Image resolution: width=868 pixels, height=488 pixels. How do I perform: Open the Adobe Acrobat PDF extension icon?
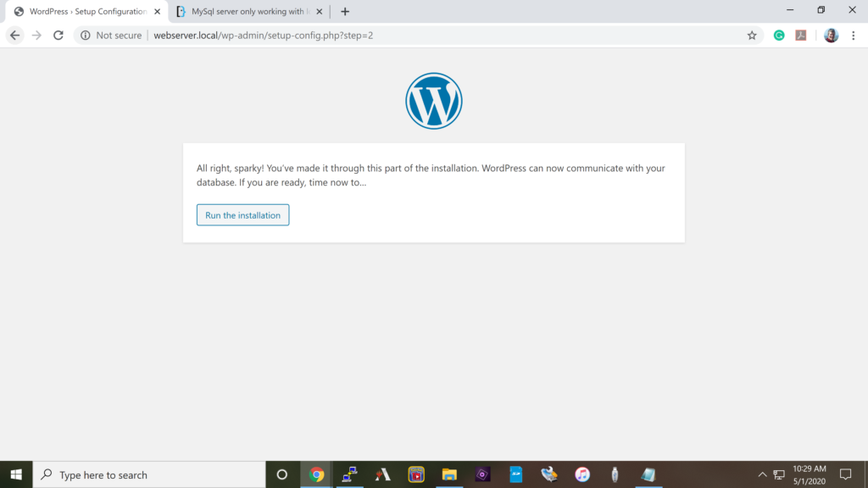point(801,36)
